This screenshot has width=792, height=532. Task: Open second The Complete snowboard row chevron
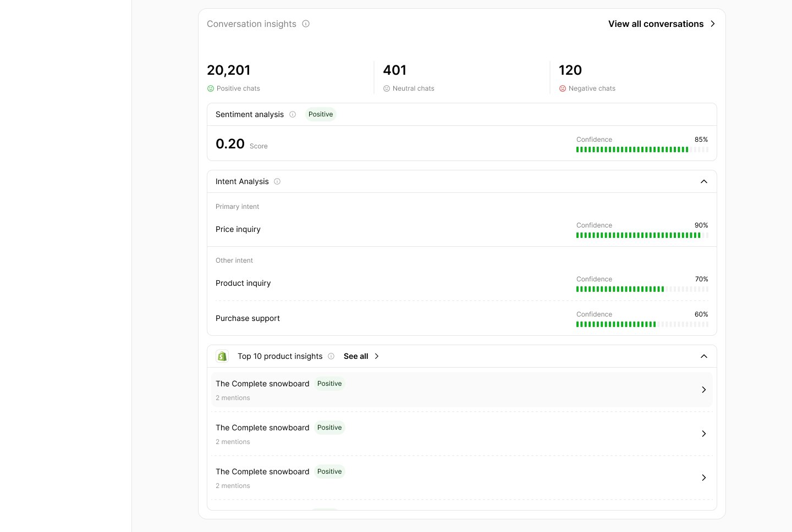coord(704,434)
